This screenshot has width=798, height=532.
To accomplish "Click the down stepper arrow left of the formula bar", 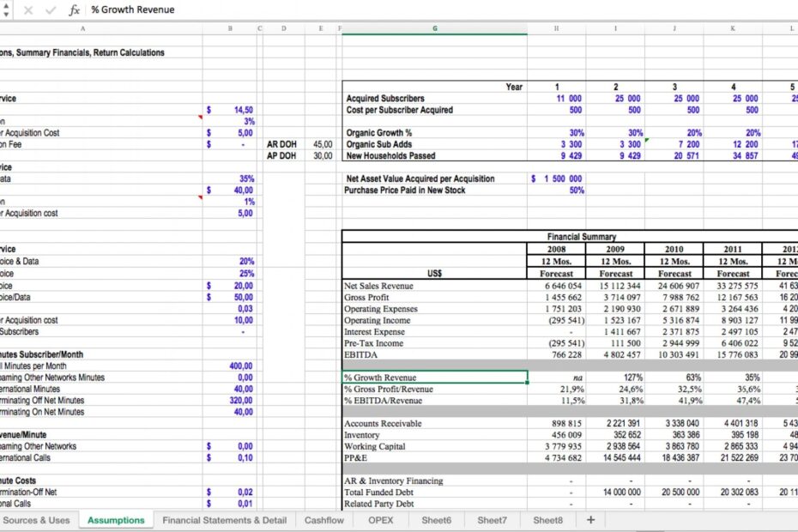I will [6, 14].
